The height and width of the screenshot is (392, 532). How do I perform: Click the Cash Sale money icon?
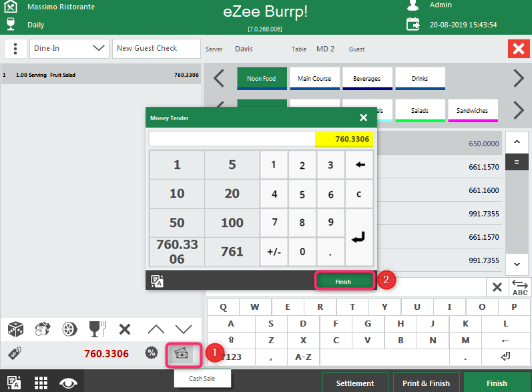tap(182, 354)
